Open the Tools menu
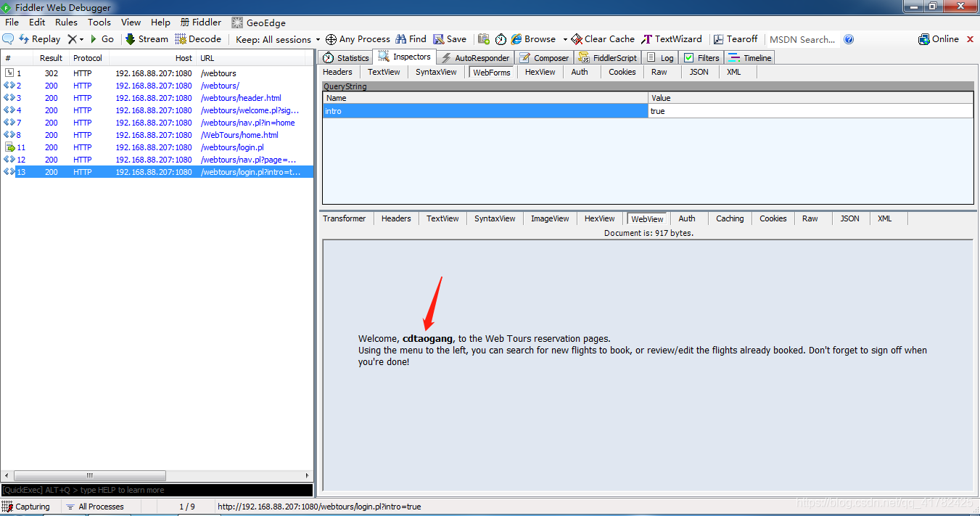The height and width of the screenshot is (516, 980). click(x=99, y=22)
